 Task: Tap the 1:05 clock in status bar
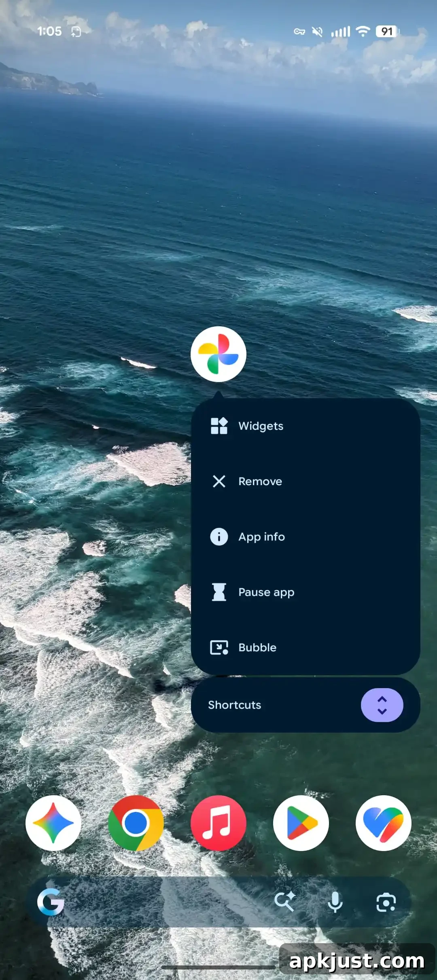(x=49, y=31)
